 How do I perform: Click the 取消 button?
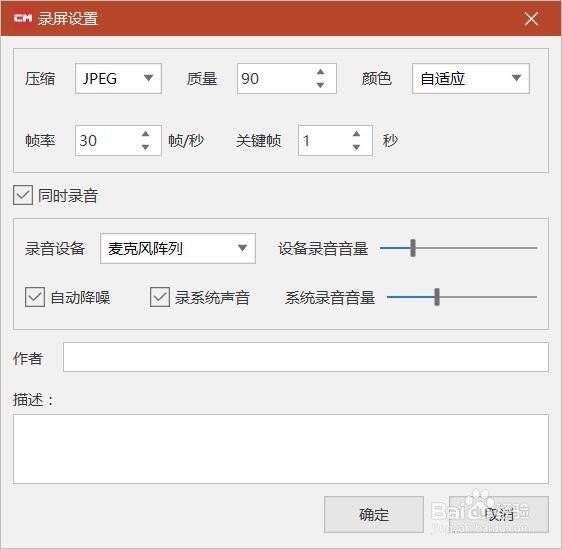[x=499, y=515]
